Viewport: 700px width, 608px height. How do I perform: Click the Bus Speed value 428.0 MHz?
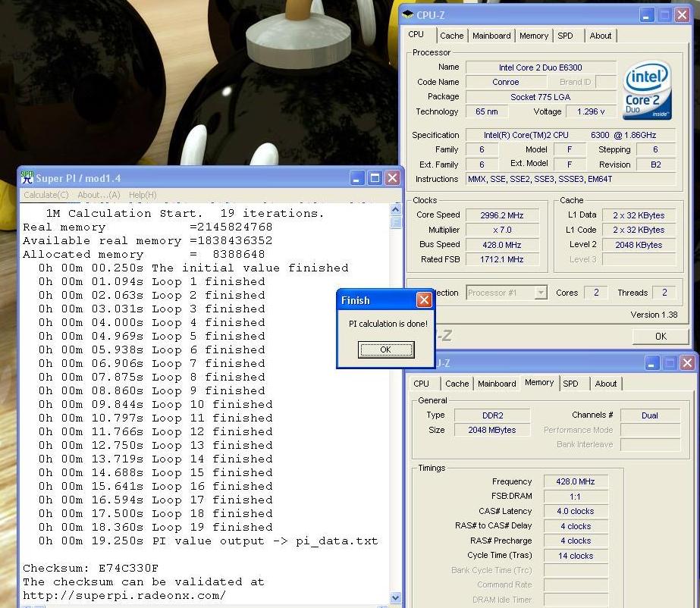[x=502, y=245]
